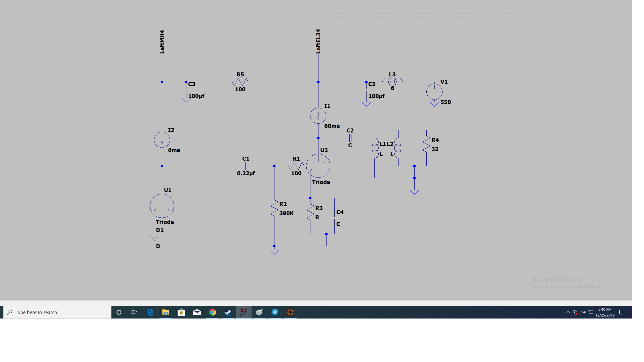Viewport: 644px width, 362px height.
Task: Click the 550 value of V1
Action: click(446, 102)
